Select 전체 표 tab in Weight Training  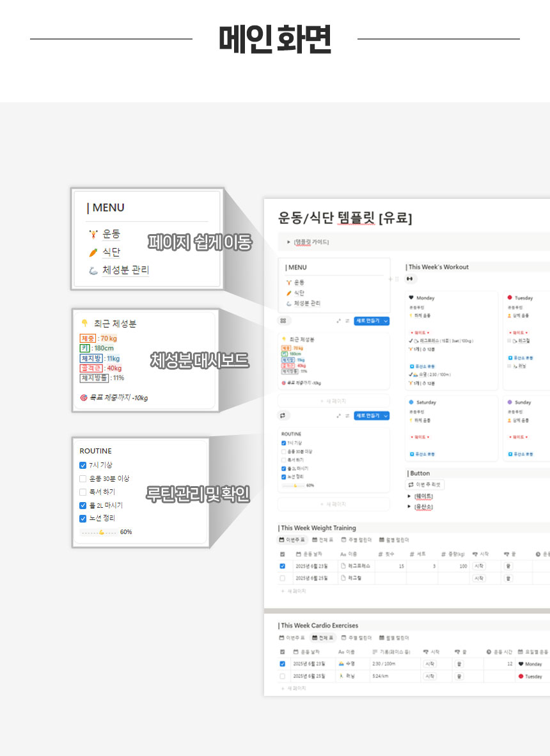(x=322, y=540)
